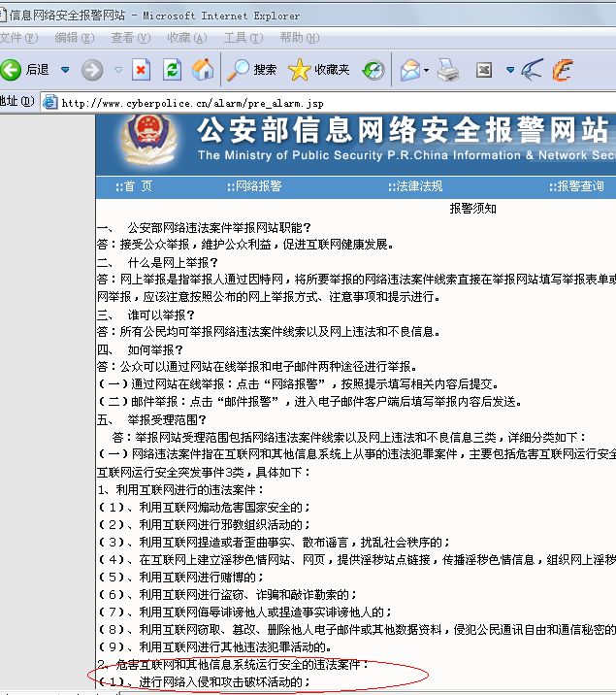Click the grey Forward arrow button
The image size is (616, 695).
[92, 70]
